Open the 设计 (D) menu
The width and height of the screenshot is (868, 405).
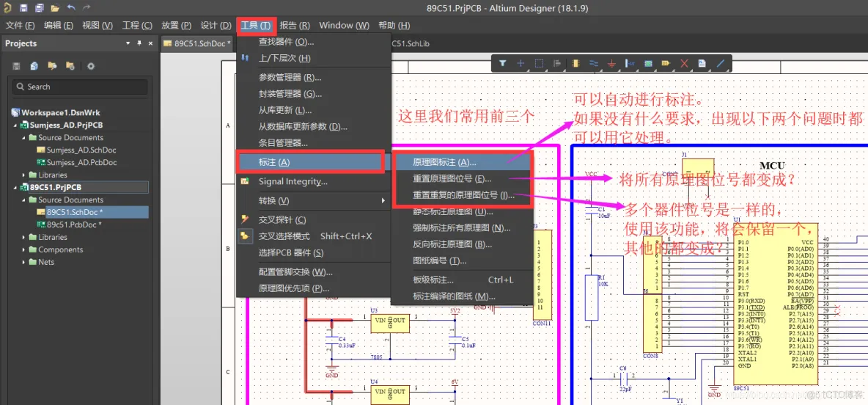(x=216, y=26)
